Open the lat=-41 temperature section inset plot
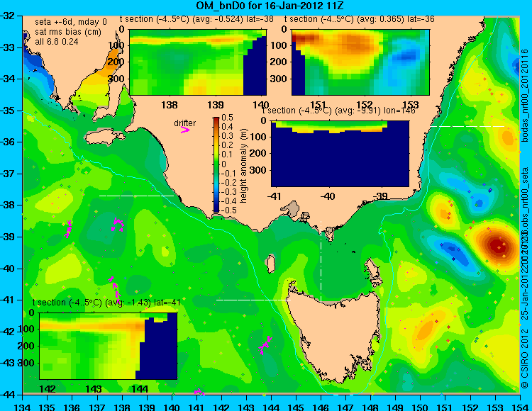The width and height of the screenshot is (532, 411). point(109,346)
